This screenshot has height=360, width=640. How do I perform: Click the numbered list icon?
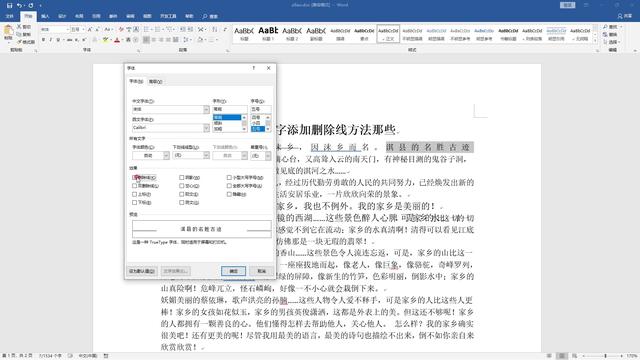(158, 29)
